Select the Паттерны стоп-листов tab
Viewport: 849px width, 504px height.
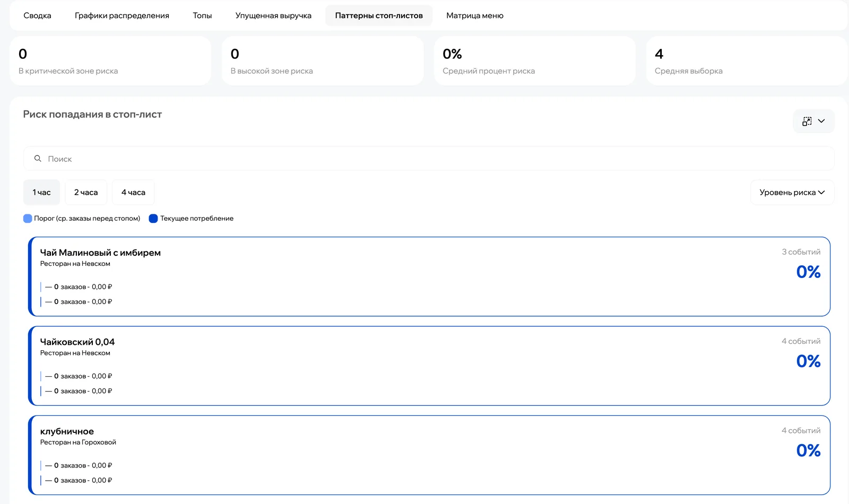379,15
